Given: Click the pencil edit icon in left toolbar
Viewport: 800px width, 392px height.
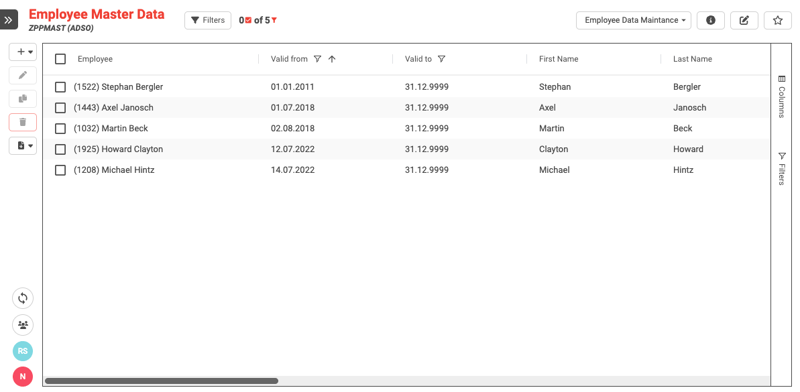Looking at the screenshot, I should [x=22, y=76].
